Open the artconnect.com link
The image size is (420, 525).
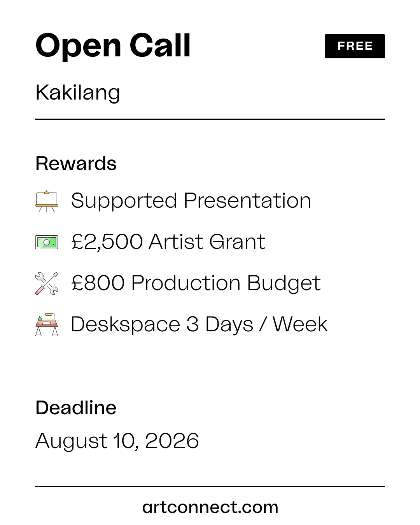[210, 507]
